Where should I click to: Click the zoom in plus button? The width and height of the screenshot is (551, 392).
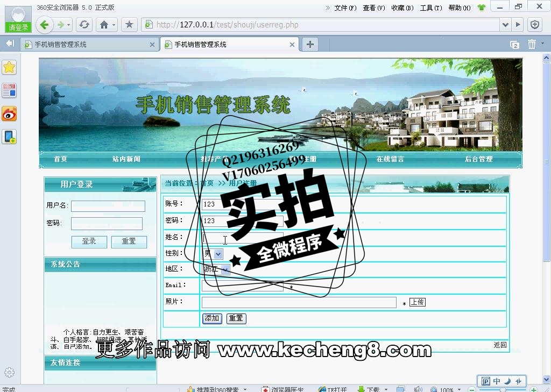(x=534, y=389)
